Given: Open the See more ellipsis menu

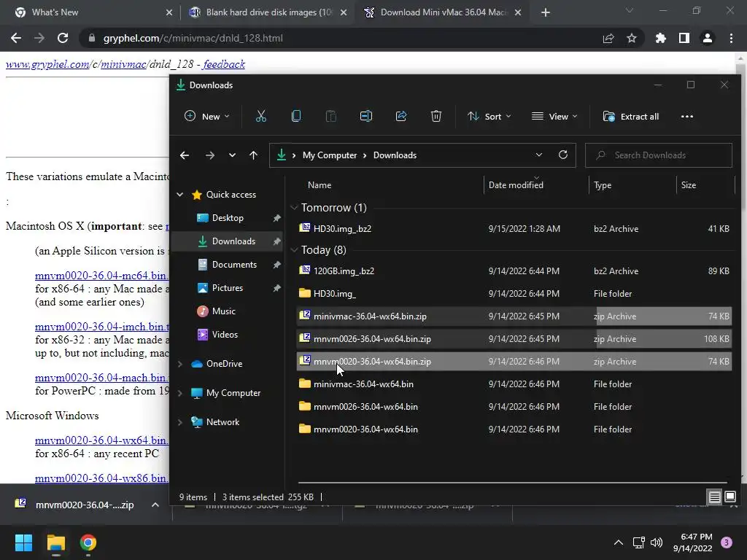Looking at the screenshot, I should pyautogui.click(x=687, y=116).
